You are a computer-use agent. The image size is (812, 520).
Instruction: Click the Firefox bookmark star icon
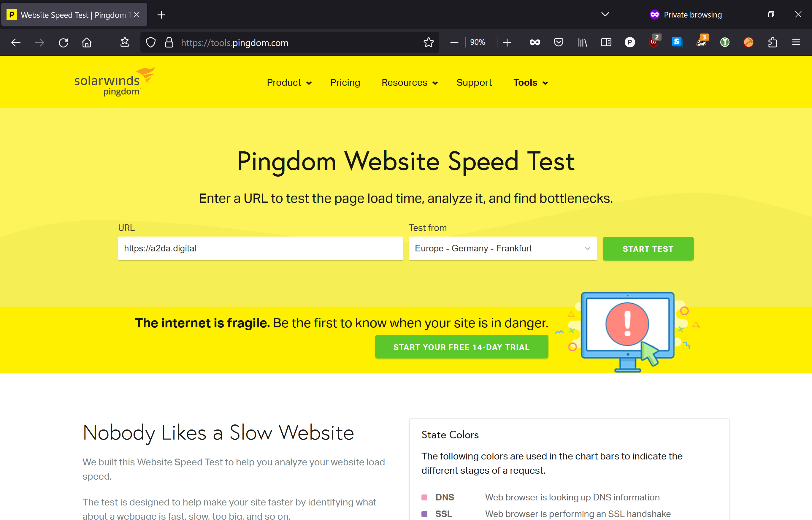pos(429,42)
